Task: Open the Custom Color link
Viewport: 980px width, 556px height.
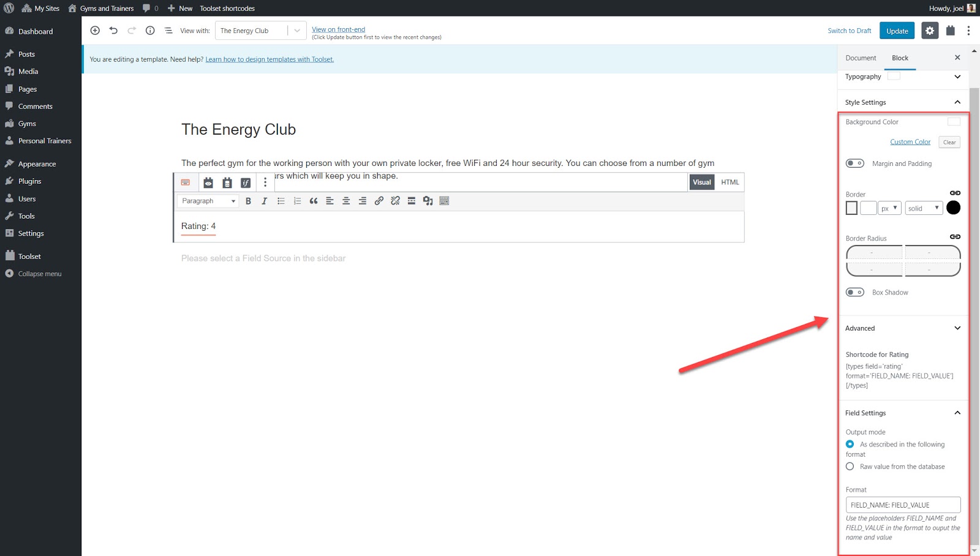Action: tap(910, 142)
